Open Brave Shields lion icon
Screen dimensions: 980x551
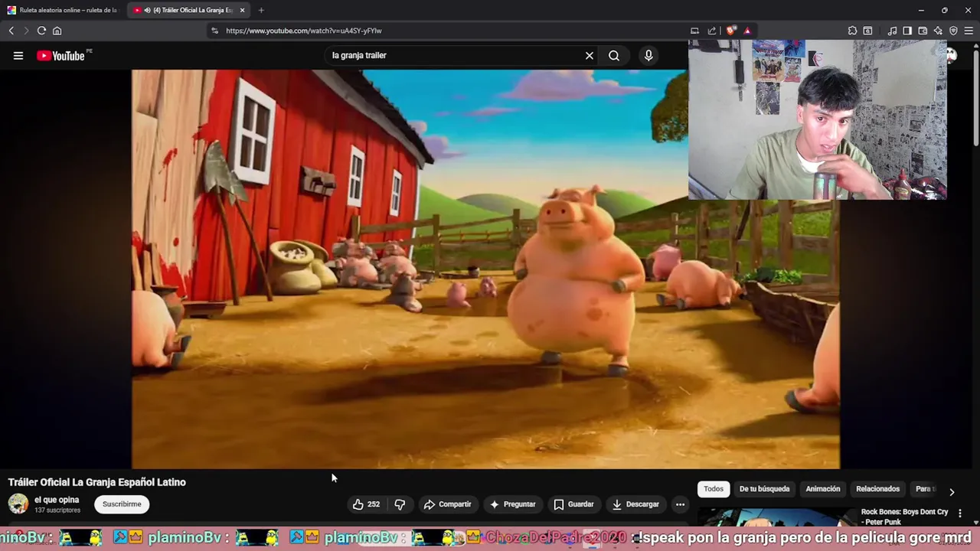coord(731,31)
